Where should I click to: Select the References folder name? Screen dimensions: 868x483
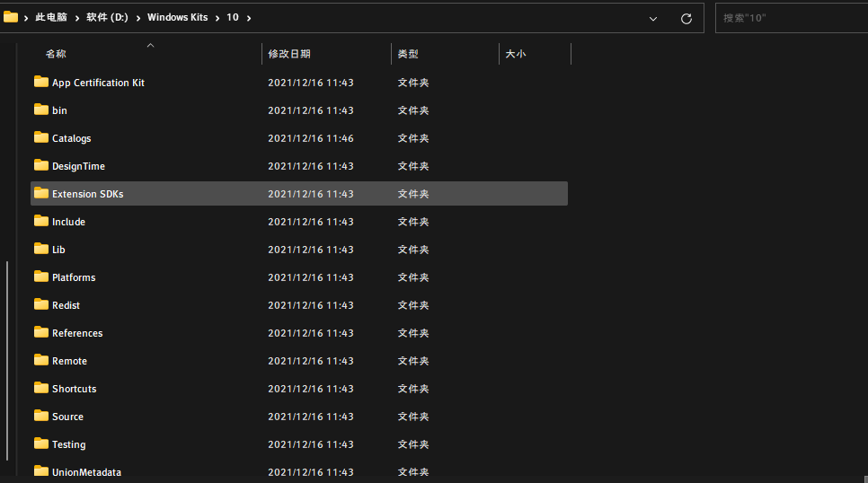point(77,333)
